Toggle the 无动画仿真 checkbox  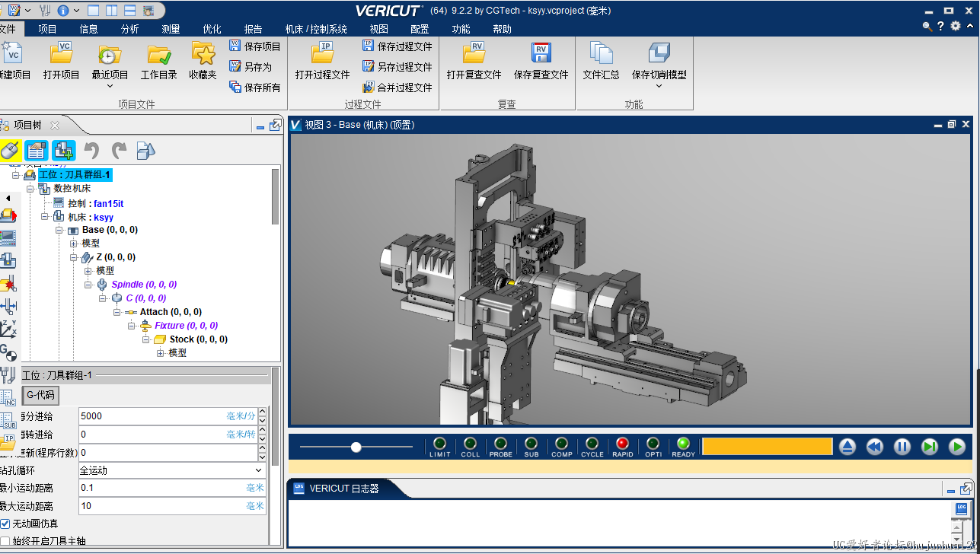click(x=5, y=524)
